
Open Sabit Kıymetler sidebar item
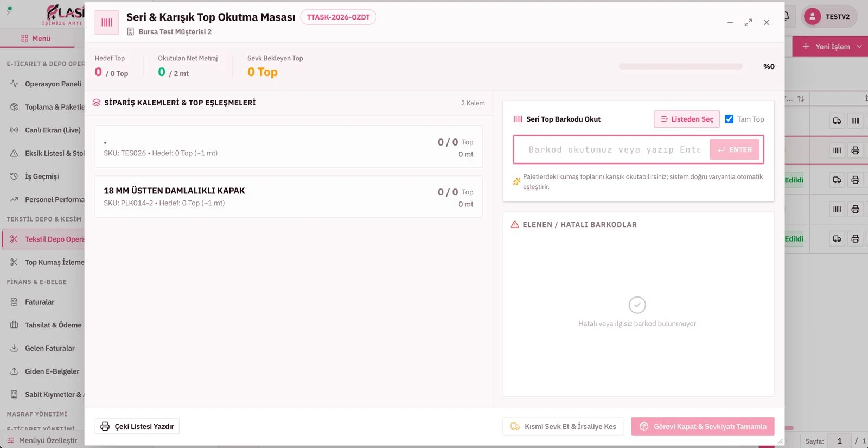click(x=47, y=394)
